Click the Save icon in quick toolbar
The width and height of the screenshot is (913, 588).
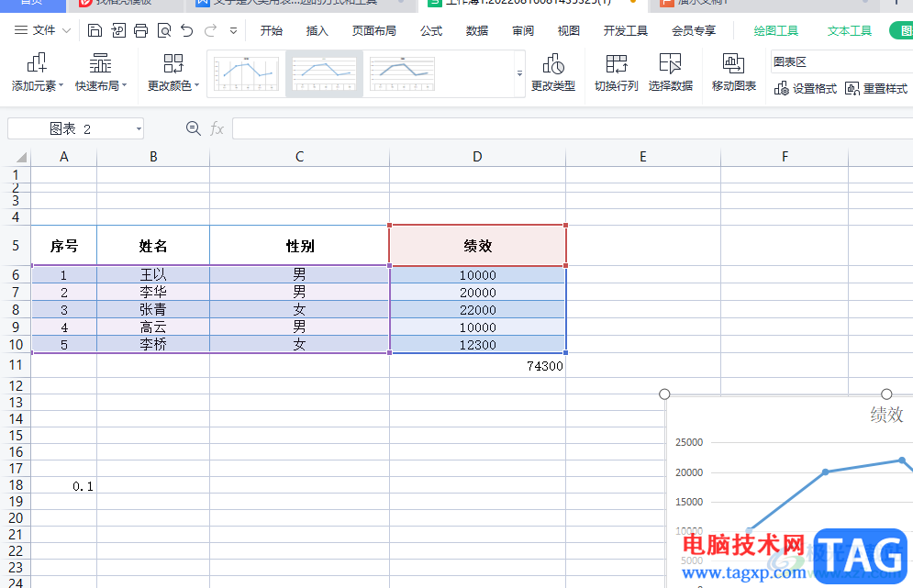point(95,30)
